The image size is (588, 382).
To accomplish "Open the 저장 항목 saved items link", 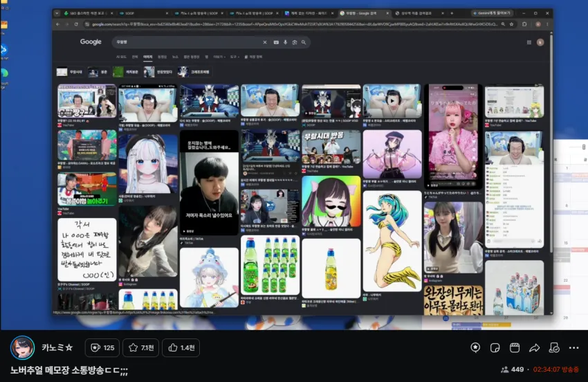I will pos(253,57).
